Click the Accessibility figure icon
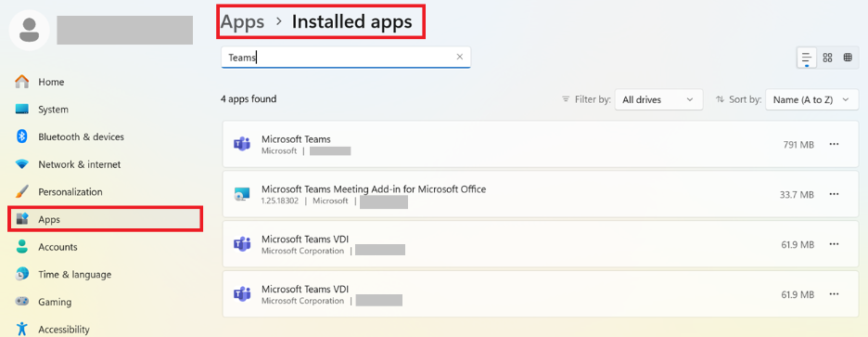Viewport: 868px width, 337px height. point(22,330)
